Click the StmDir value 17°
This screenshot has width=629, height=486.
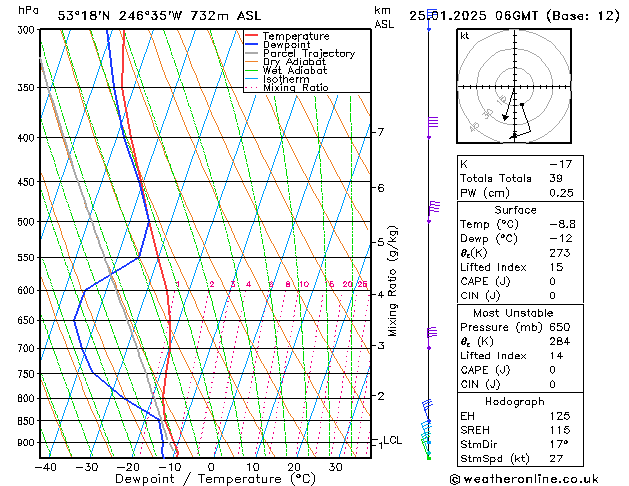pyautogui.click(x=559, y=444)
